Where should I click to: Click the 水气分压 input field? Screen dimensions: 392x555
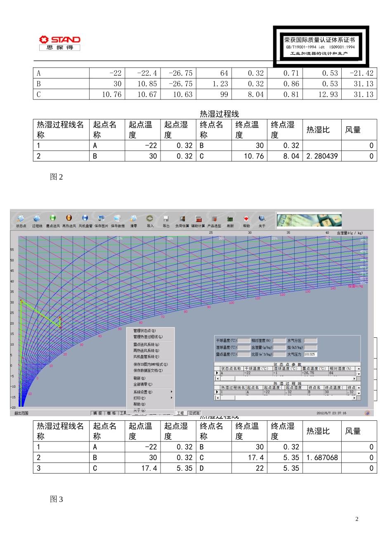click(x=310, y=340)
